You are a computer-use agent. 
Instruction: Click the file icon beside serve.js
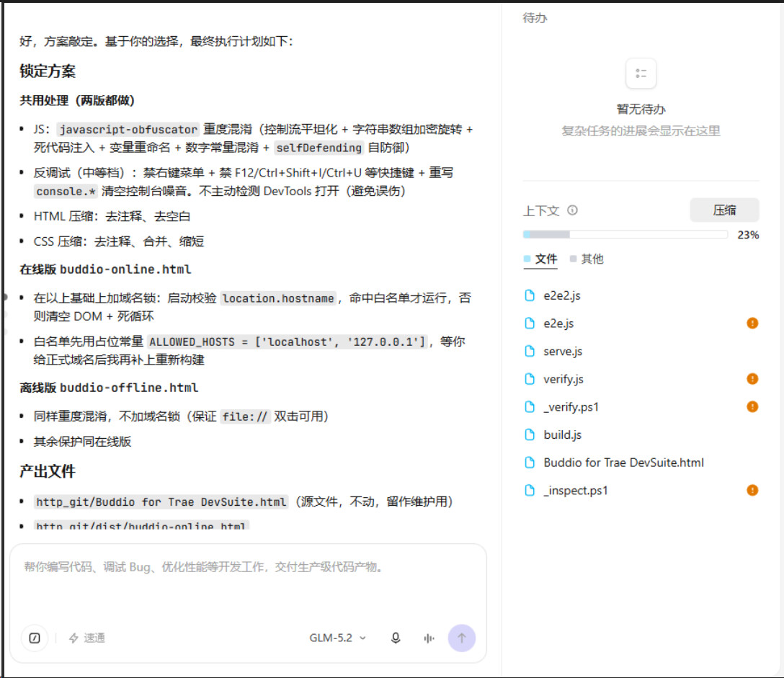530,352
